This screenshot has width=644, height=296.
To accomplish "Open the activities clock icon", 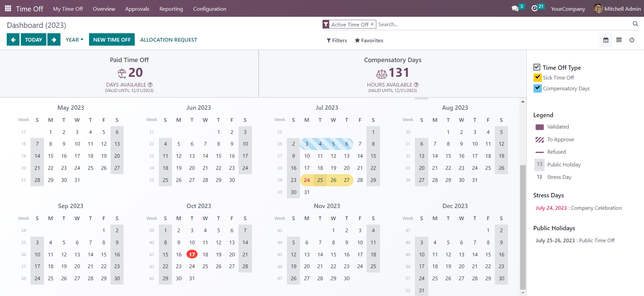I will [534, 9].
